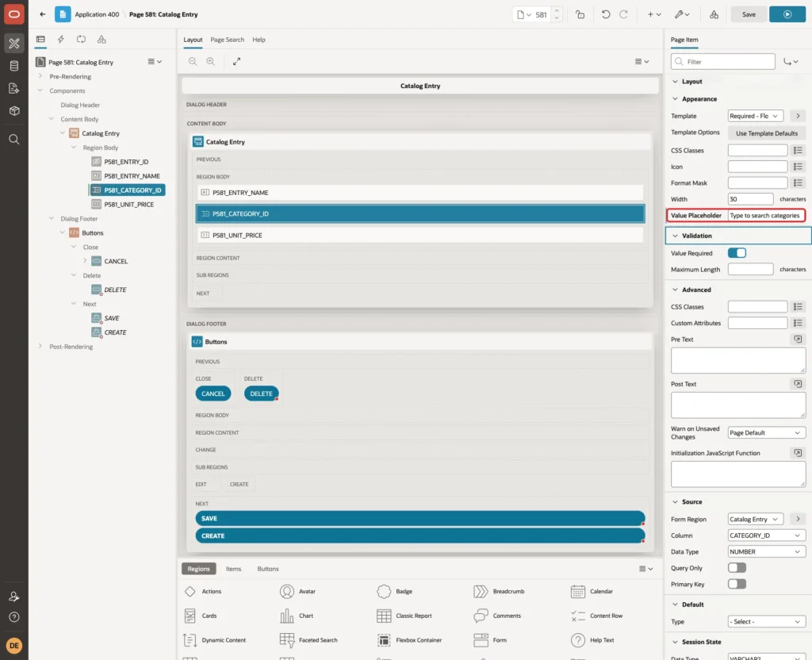Screen dimensions: 812x660
Task: Select the CANCEL button in layout
Action: 213,393
